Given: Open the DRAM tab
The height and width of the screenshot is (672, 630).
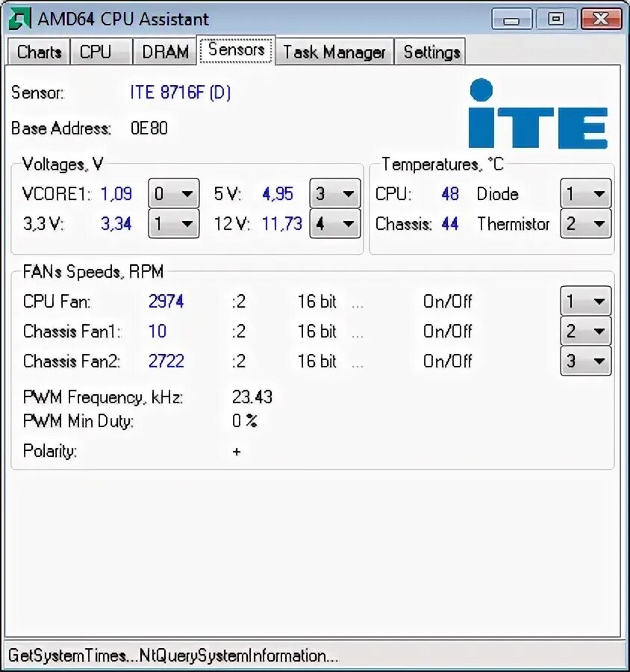Looking at the screenshot, I should (x=165, y=52).
